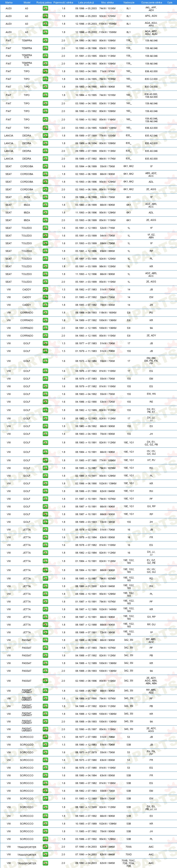
Task: Click fuel icon in LANCIA DEDRA 86kW row
Action: [45, 159]
